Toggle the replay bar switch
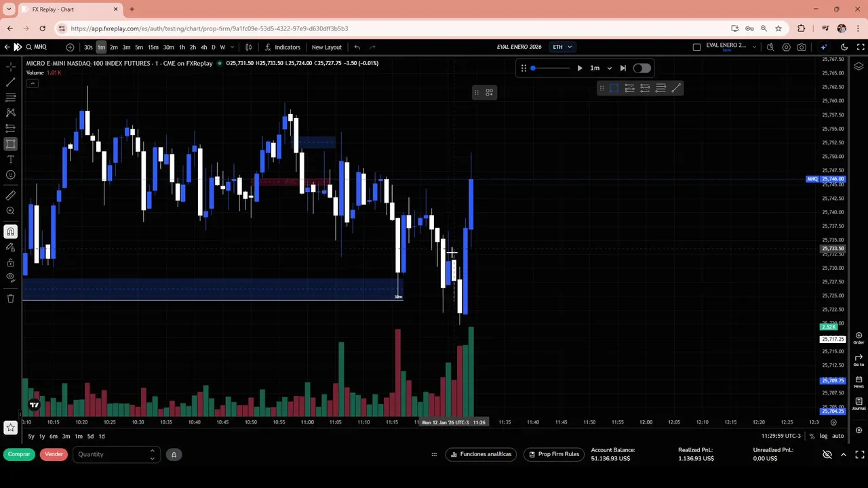This screenshot has height=488, width=868. [642, 68]
